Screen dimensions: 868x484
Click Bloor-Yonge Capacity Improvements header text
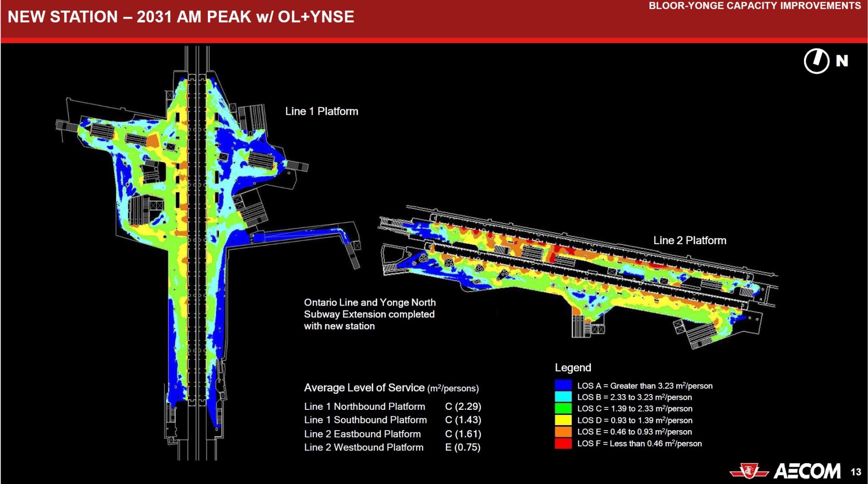point(755,6)
